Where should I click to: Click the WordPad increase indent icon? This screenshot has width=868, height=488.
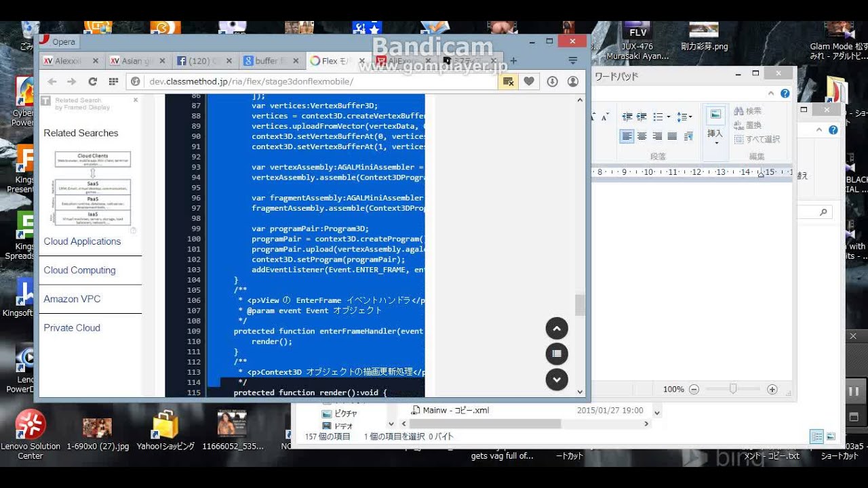pos(642,117)
